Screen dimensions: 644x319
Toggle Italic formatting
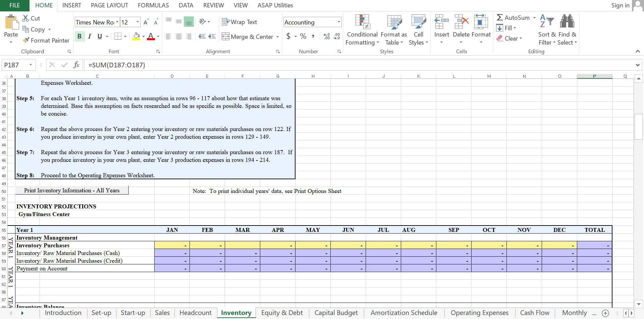(x=90, y=36)
